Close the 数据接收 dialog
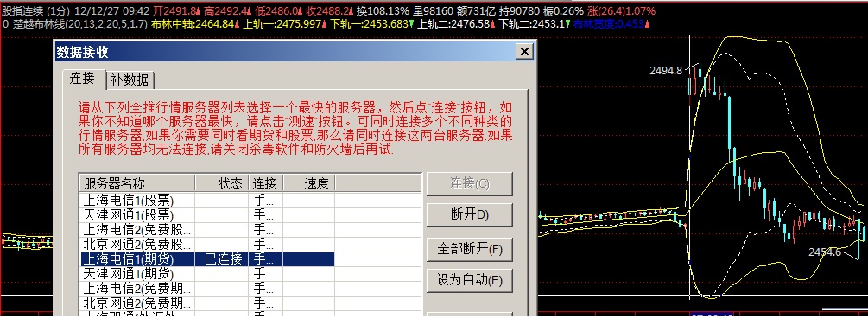The height and width of the screenshot is (319, 868). (x=523, y=52)
